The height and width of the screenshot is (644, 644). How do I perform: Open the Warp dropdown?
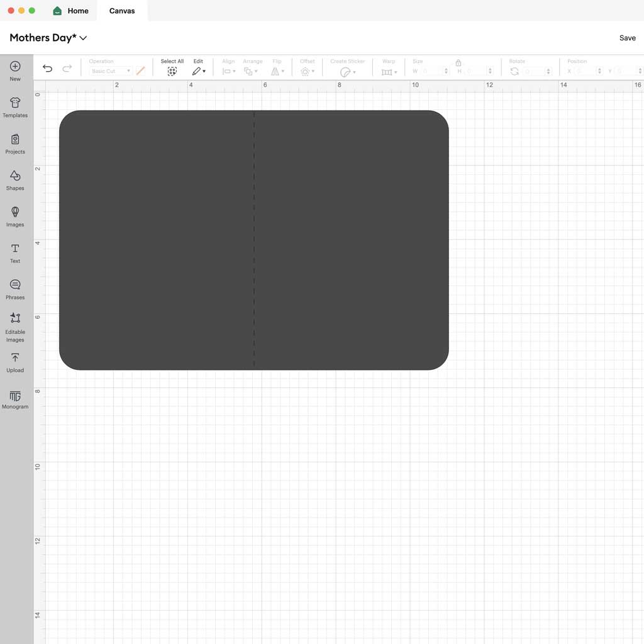(389, 72)
